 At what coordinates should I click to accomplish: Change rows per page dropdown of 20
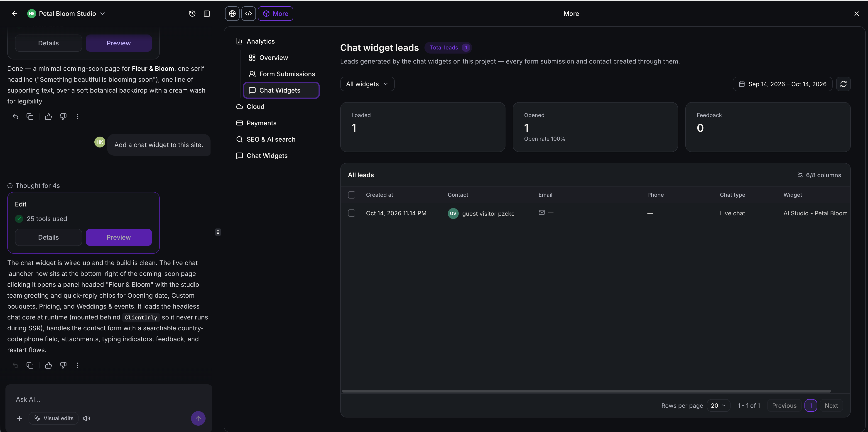(718, 405)
